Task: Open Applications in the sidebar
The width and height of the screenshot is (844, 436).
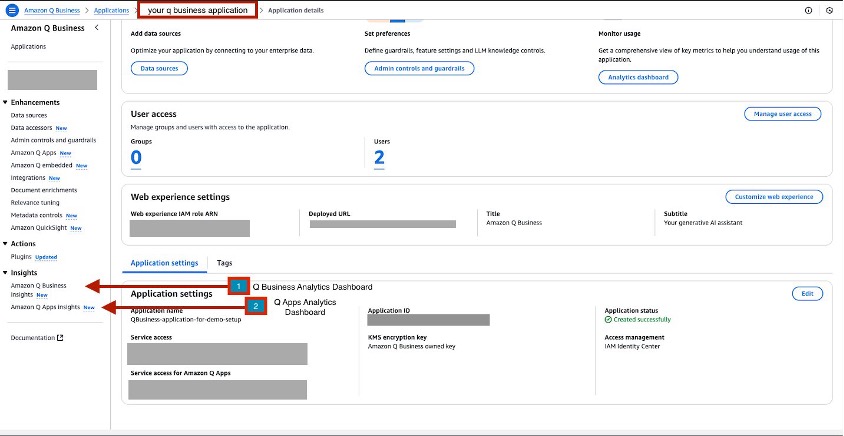Action: [x=29, y=47]
